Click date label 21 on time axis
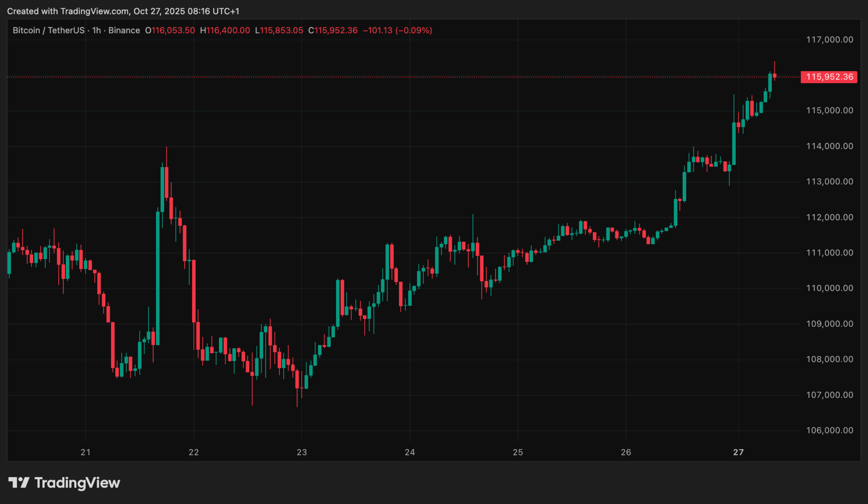This screenshot has height=504, width=868. coord(85,452)
